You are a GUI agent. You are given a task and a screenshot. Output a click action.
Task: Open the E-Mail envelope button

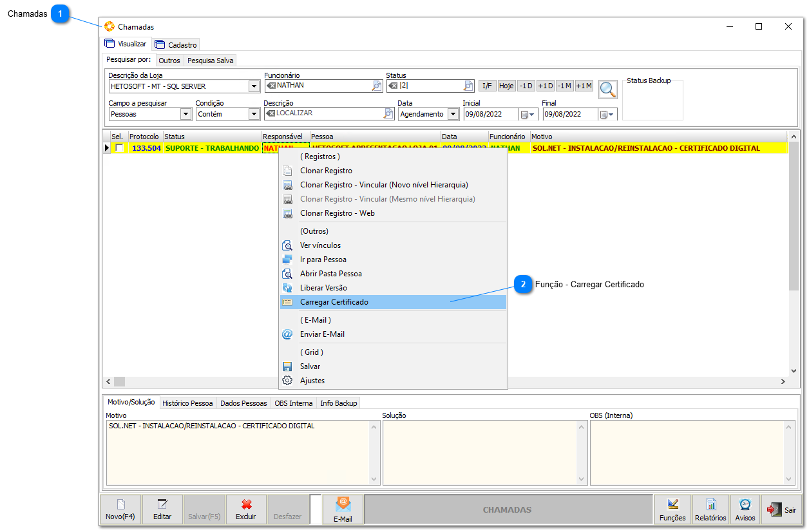[343, 509]
